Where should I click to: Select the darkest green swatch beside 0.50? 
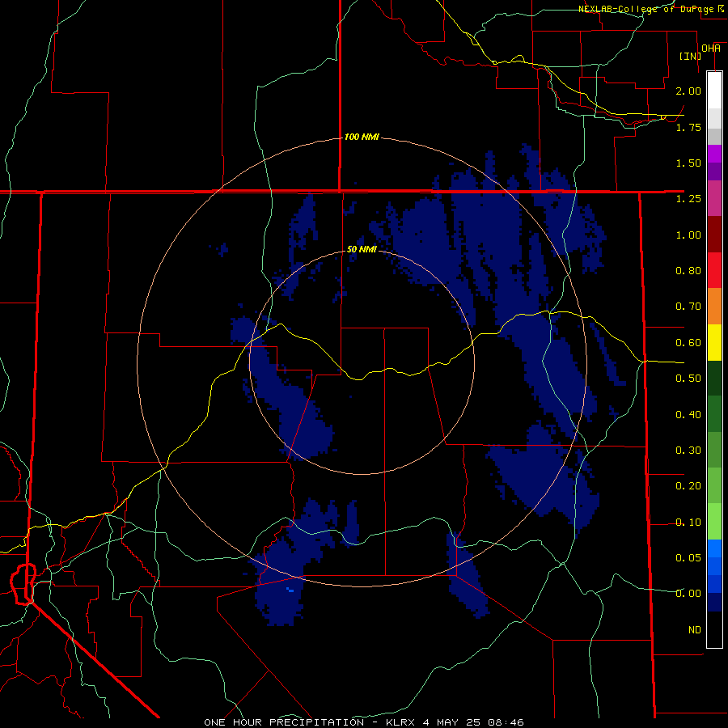714,378
